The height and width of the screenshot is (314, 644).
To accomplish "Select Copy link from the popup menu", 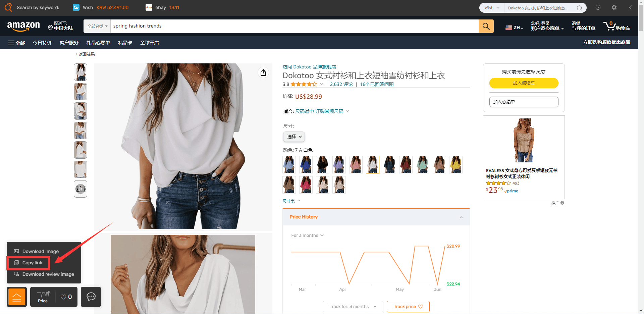I will pos(29,263).
